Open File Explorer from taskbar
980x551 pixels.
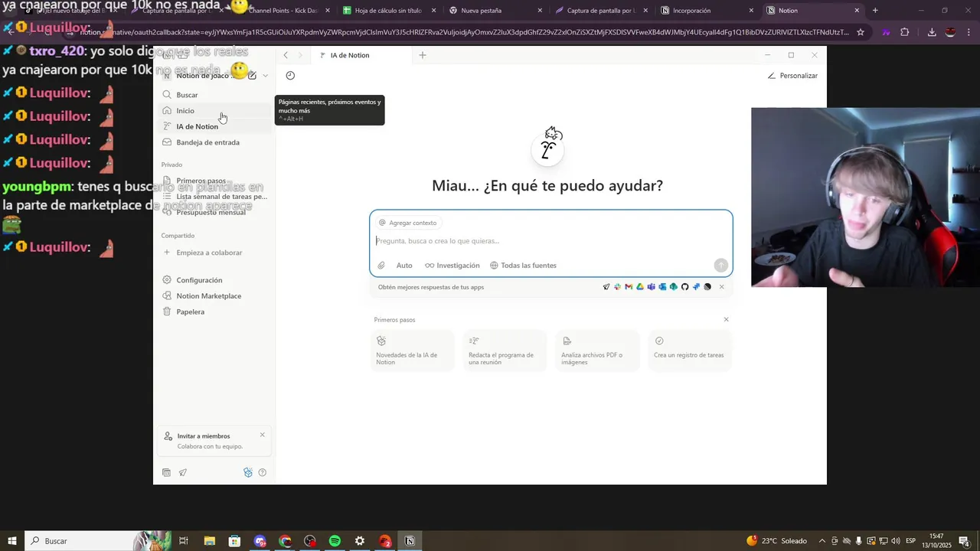click(x=209, y=541)
